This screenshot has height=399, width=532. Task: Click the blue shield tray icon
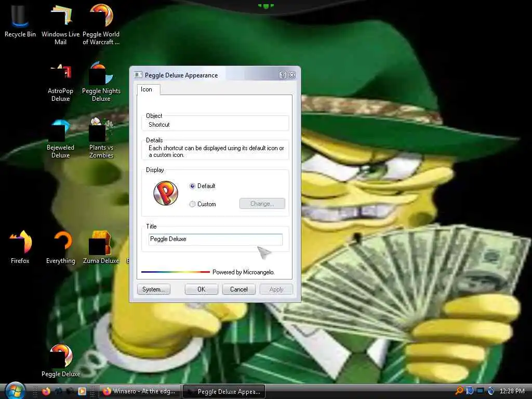tap(470, 391)
